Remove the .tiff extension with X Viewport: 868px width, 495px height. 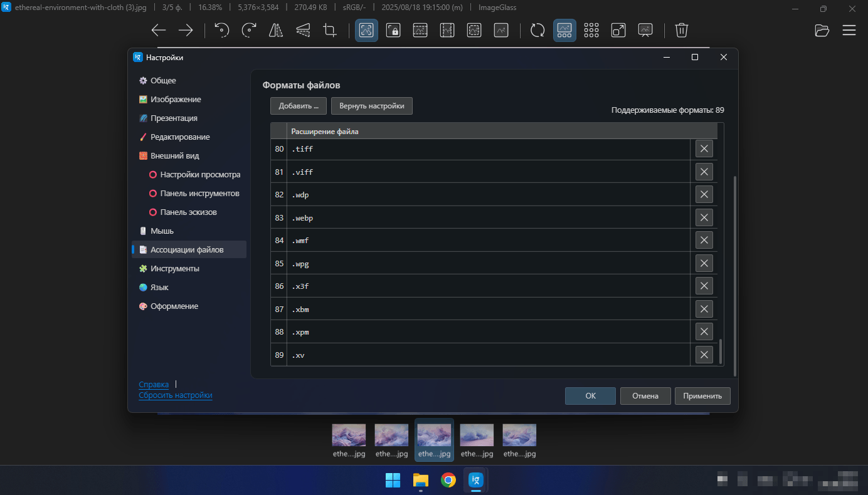(x=704, y=149)
